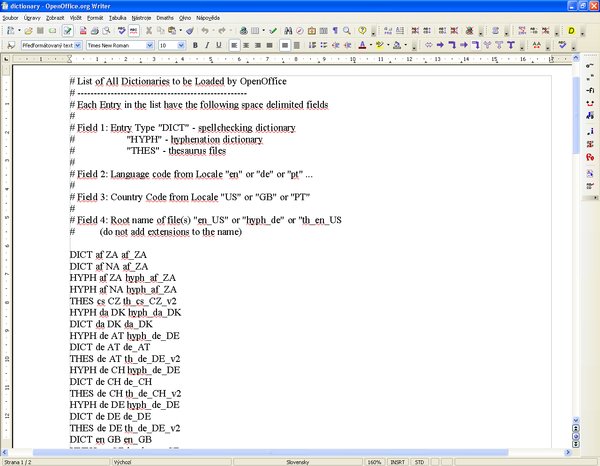Open the Tabulka menu

pyautogui.click(x=117, y=18)
